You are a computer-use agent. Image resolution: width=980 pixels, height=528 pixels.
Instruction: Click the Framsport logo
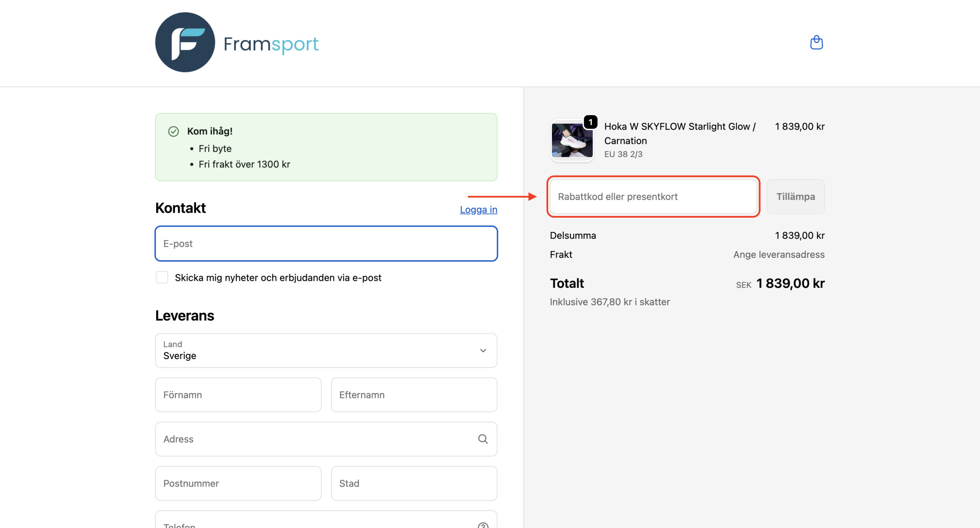[185, 43]
